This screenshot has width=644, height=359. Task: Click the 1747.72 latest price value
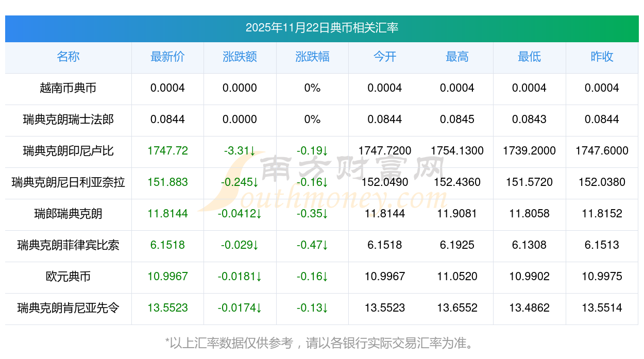tap(167, 151)
